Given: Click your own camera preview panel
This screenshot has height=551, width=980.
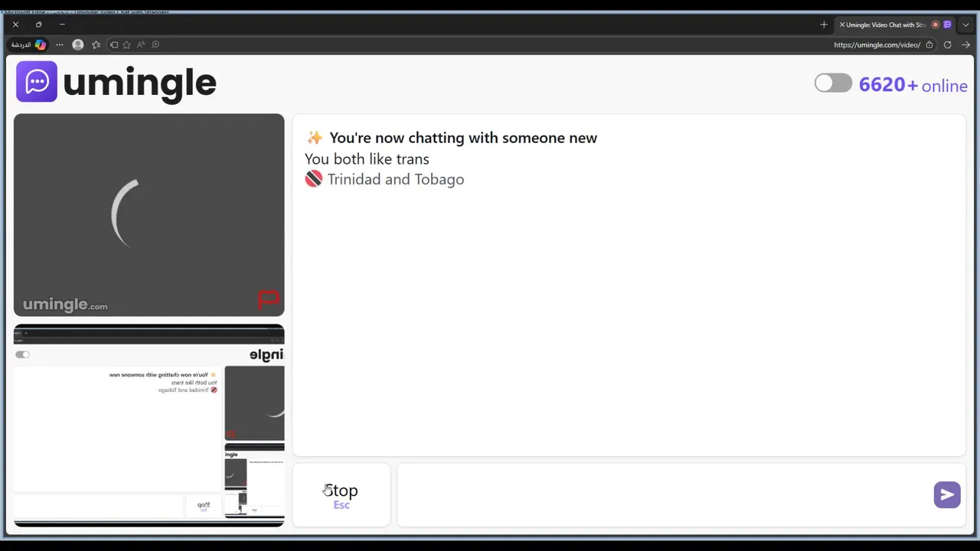Looking at the screenshot, I should pyautogui.click(x=149, y=425).
